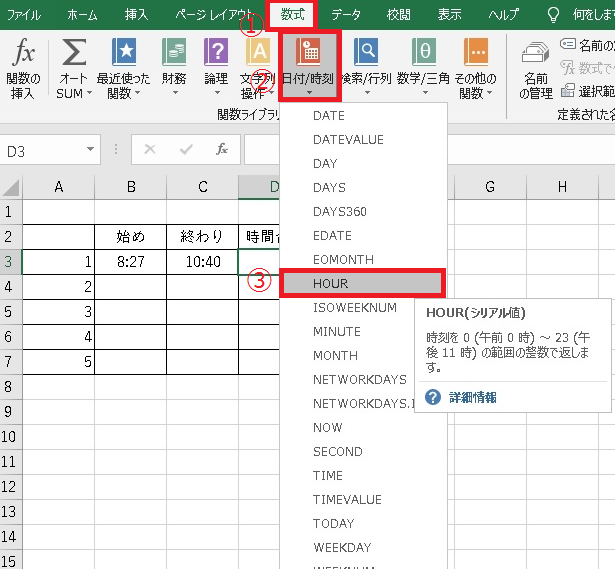Viewport: 615px width, 569px height.
Task: Switch to the 校閲 tab
Action: coord(398,15)
